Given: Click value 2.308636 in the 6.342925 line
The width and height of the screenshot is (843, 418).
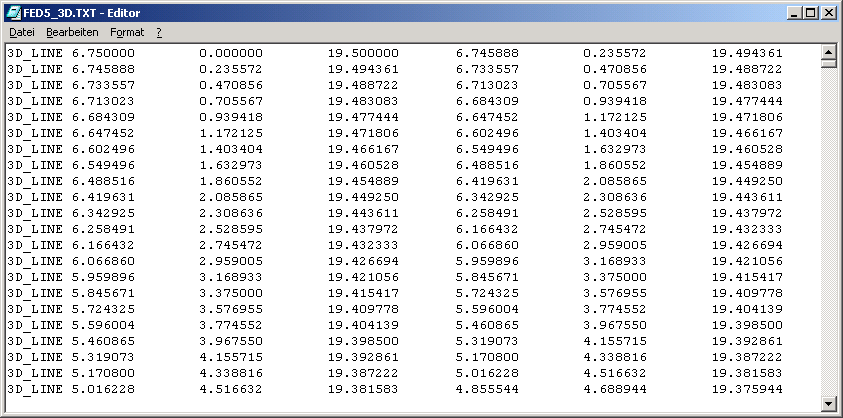Looking at the screenshot, I should click(231, 213).
